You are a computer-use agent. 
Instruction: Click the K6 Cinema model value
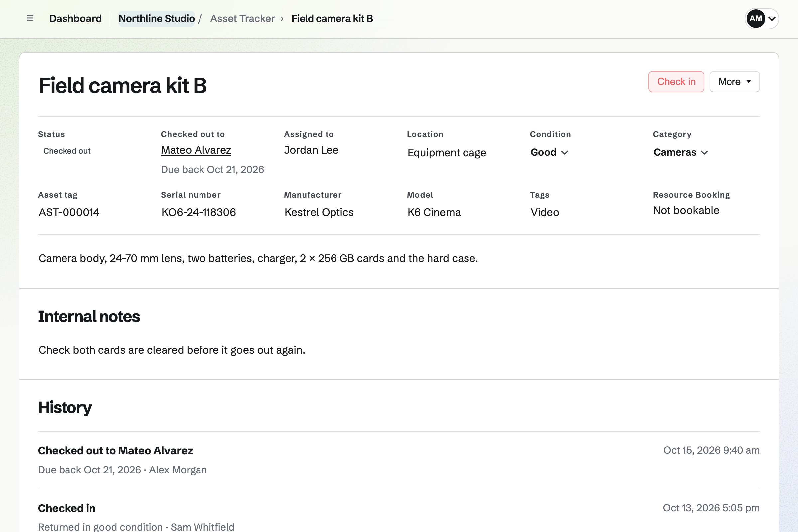434,212
